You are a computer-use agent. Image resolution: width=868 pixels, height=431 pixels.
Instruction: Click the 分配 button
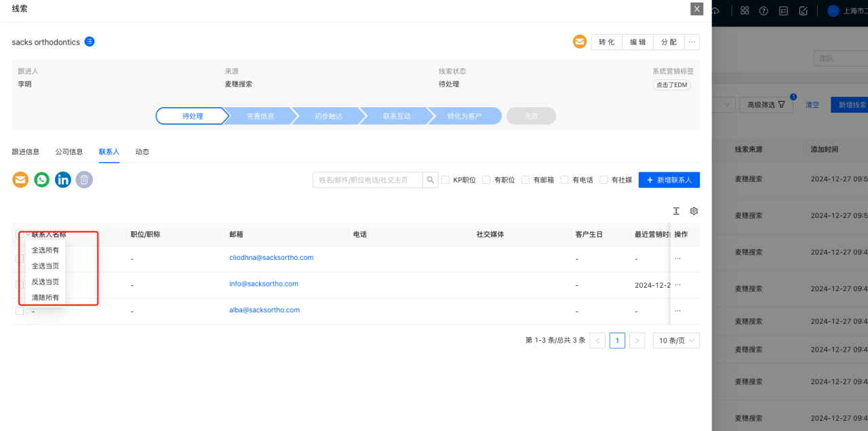coord(669,42)
